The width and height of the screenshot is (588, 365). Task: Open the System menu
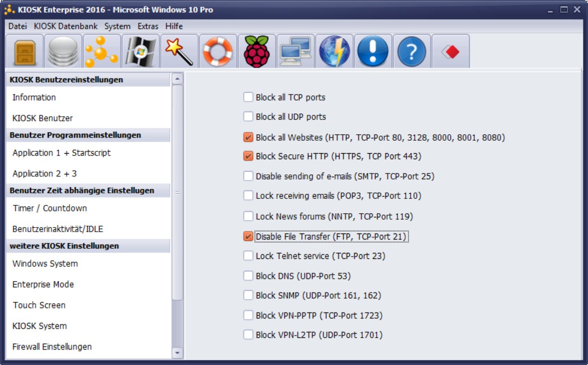click(117, 26)
